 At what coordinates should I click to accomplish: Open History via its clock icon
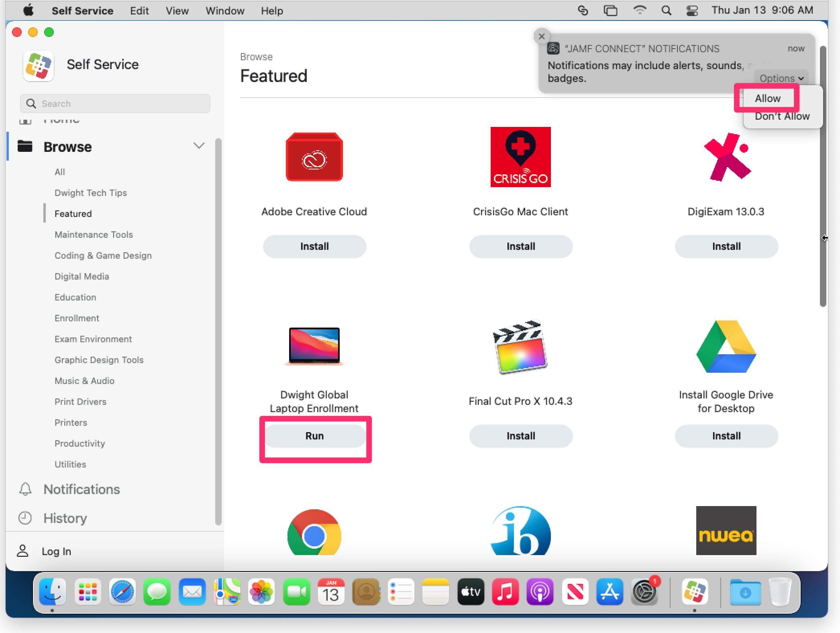point(25,518)
